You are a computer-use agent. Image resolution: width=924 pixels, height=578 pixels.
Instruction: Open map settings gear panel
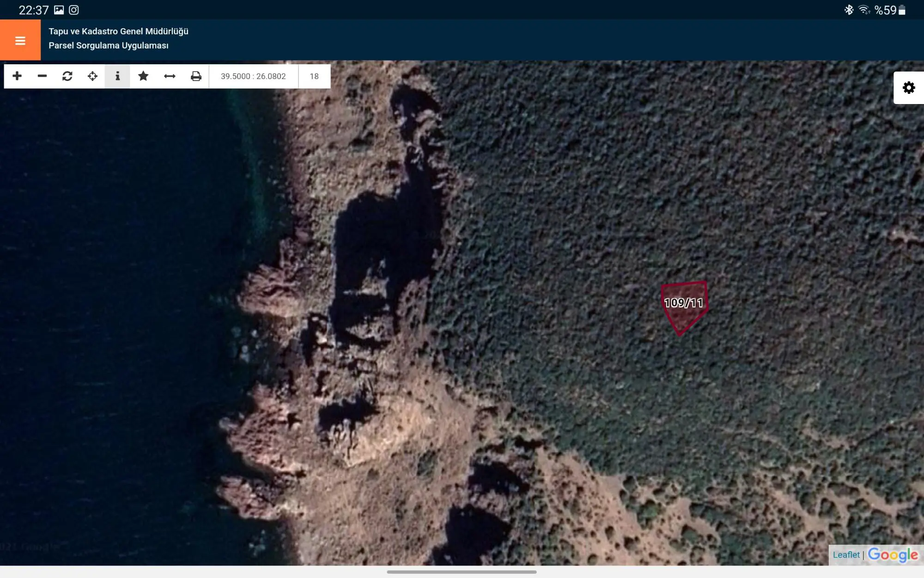pos(909,88)
